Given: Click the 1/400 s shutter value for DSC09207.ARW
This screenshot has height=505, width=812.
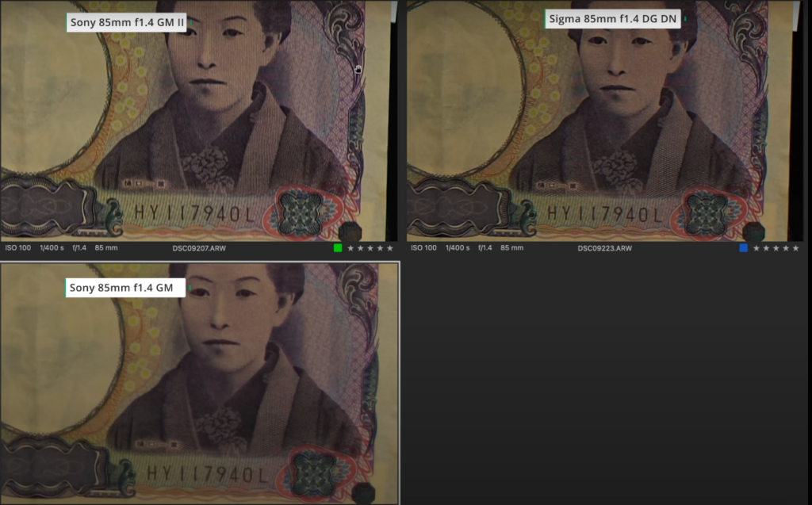Looking at the screenshot, I should [52, 248].
